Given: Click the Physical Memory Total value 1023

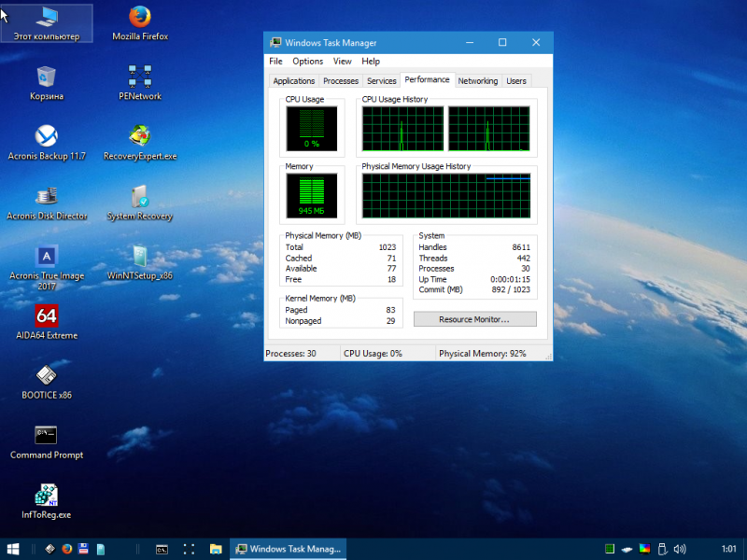Looking at the screenshot, I should [388, 247].
